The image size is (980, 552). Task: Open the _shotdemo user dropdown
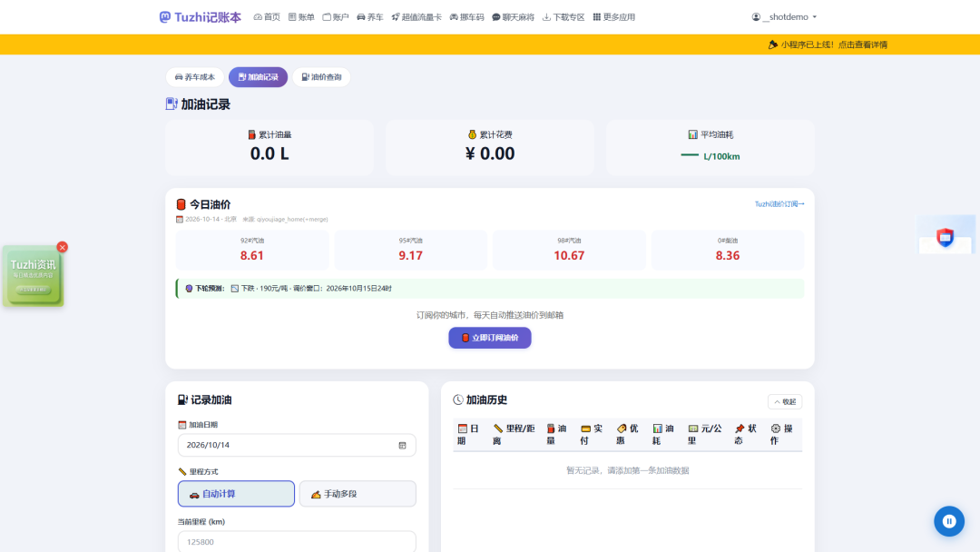point(784,17)
